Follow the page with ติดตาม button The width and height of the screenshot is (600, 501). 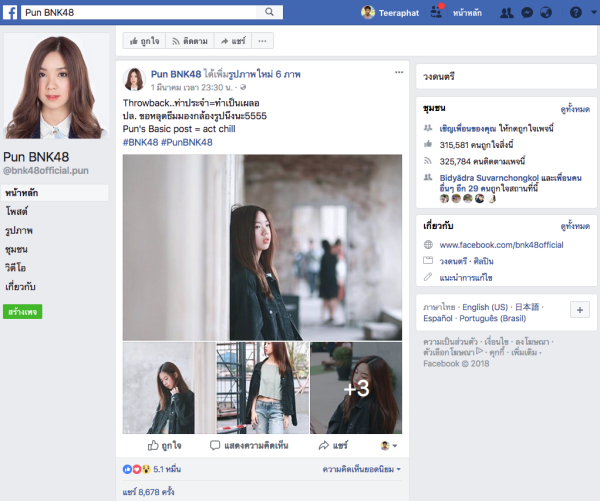pyautogui.click(x=190, y=41)
